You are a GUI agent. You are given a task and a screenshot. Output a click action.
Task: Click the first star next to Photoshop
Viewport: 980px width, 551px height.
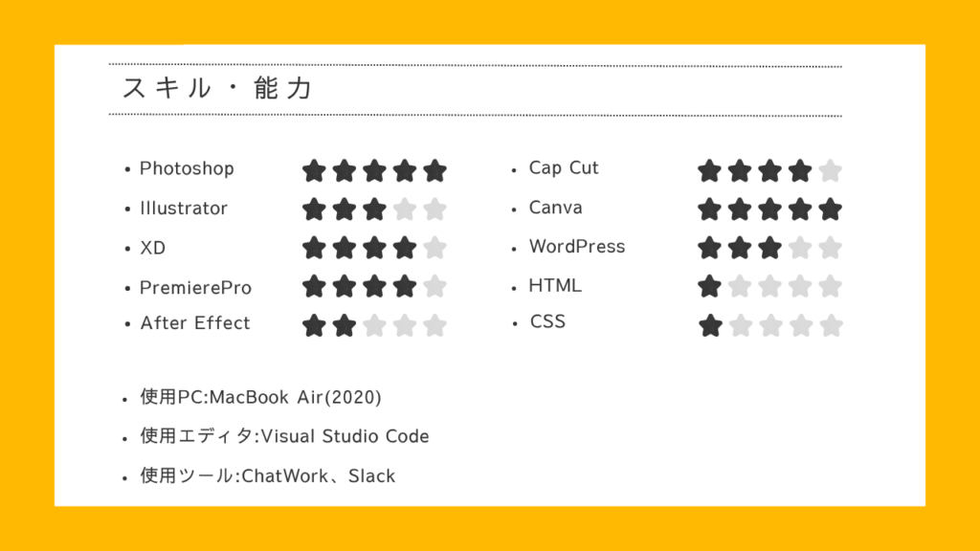coord(314,171)
